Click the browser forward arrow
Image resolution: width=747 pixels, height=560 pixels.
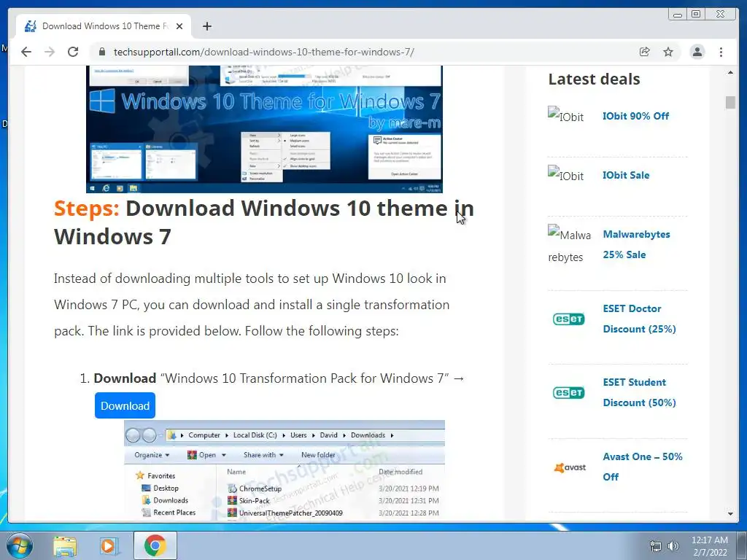coord(50,52)
